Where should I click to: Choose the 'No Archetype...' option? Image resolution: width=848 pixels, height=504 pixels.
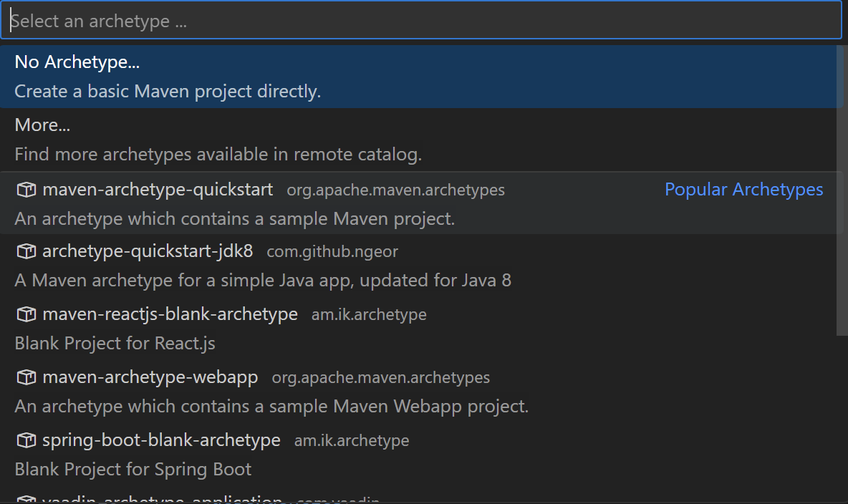420,77
